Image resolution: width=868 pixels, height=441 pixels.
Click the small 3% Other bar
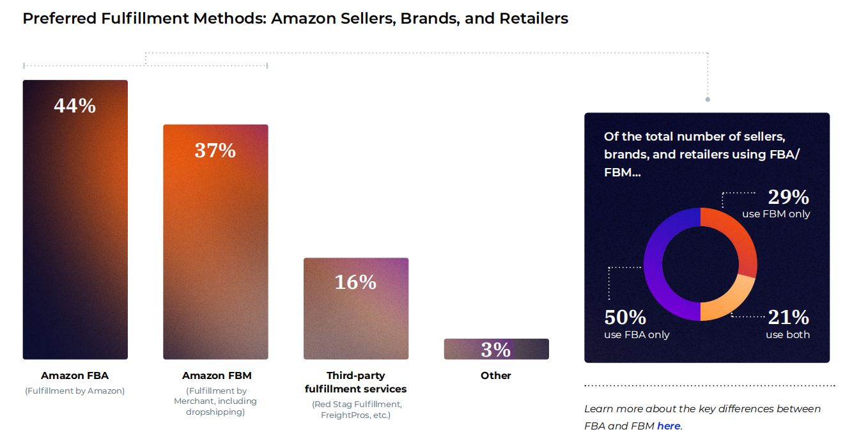[x=496, y=349]
